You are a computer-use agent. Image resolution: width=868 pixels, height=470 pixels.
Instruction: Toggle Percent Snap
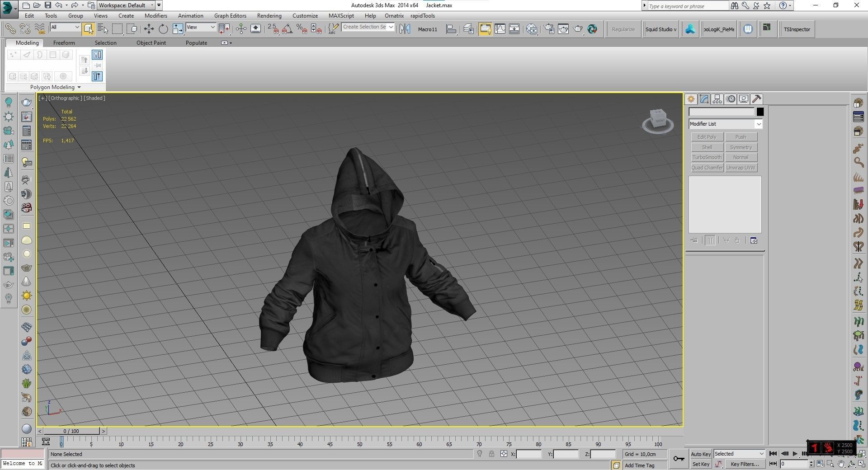pyautogui.click(x=302, y=29)
